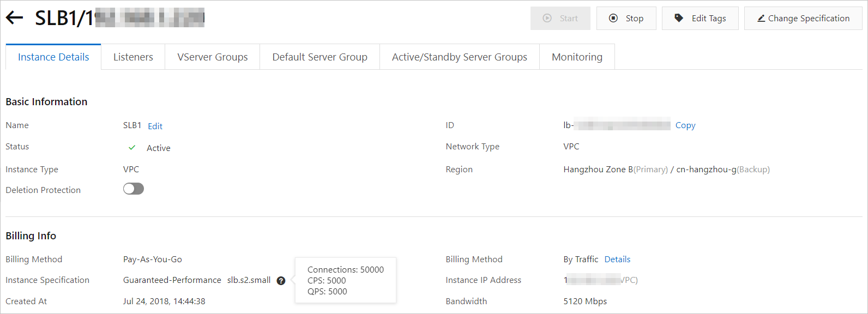The image size is (868, 314).
Task: Click the SLB1 name value
Action: coord(132,125)
